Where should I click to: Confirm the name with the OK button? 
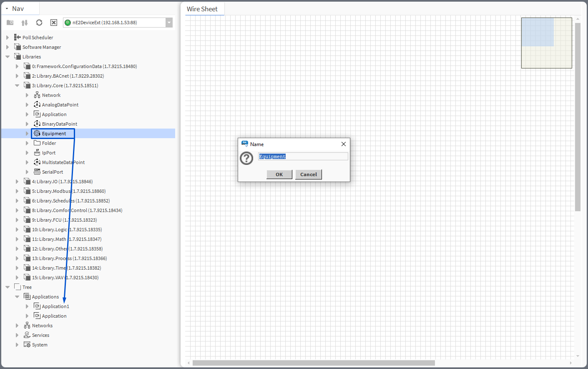point(279,174)
